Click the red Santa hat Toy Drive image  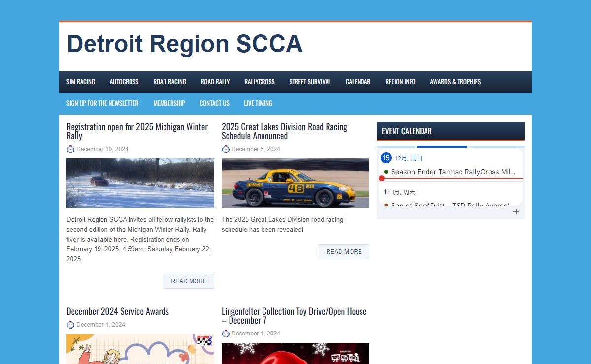[x=295, y=353]
